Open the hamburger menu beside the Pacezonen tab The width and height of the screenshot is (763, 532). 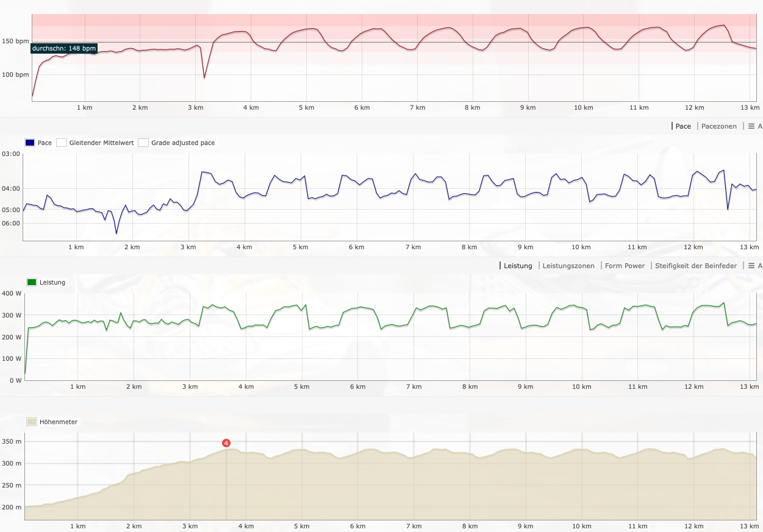click(x=751, y=126)
